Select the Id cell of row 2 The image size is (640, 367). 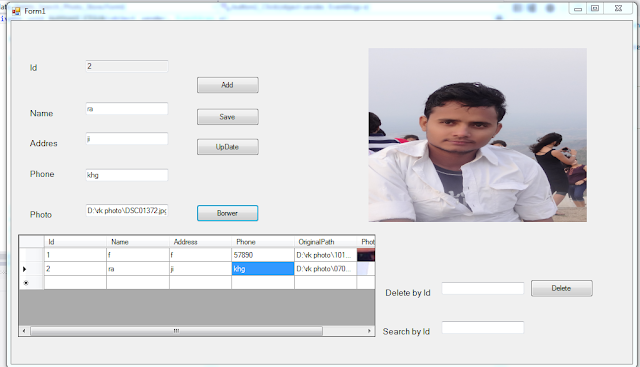[x=75, y=269]
